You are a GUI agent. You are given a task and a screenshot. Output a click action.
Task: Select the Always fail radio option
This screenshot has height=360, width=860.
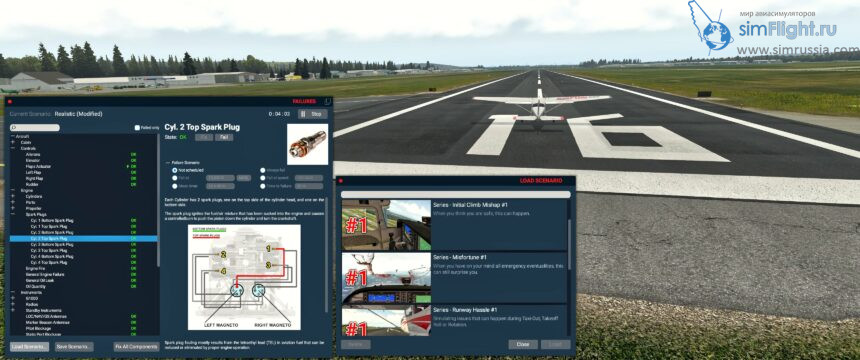pos(262,170)
